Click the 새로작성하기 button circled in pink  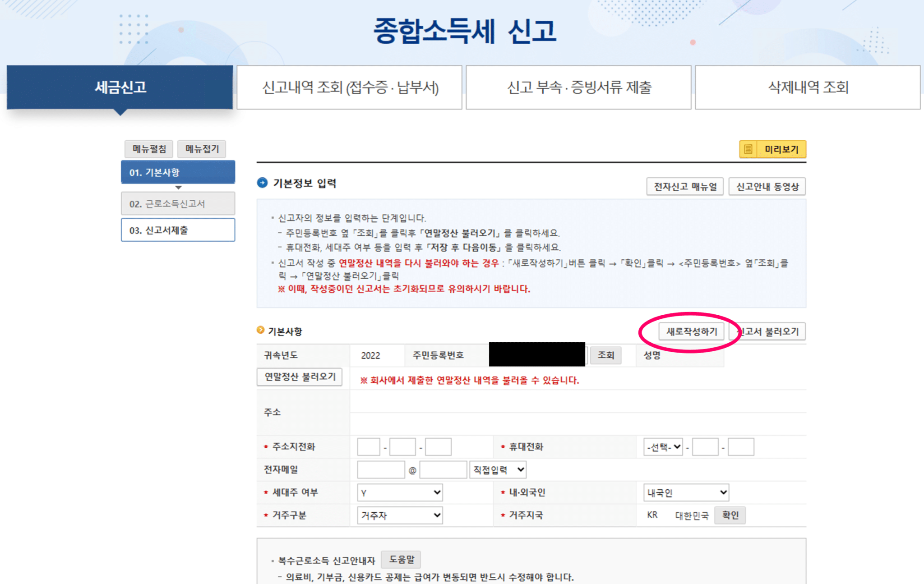[692, 331]
